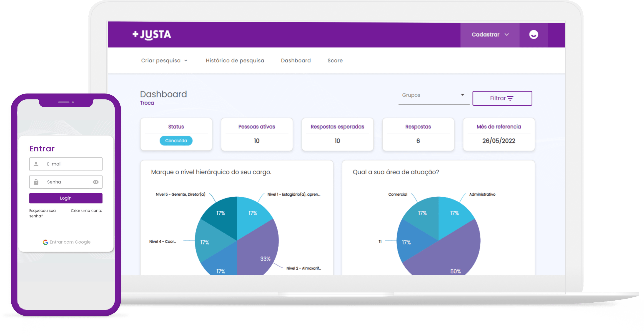Focus the E-mail input field
Screen dimensions: 644x336
point(66,164)
